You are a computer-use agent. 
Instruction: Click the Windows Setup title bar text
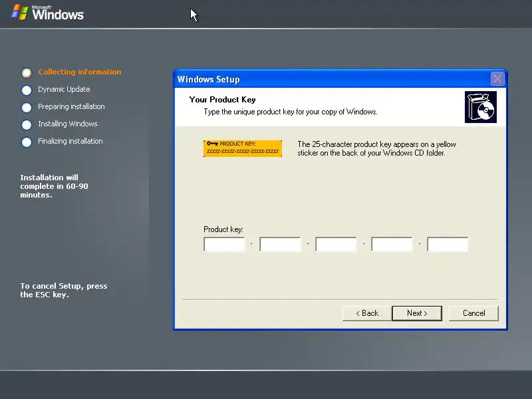208,79
